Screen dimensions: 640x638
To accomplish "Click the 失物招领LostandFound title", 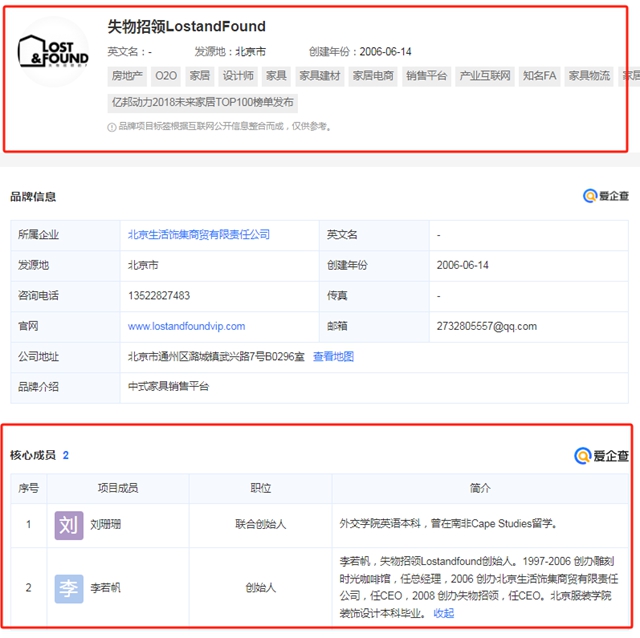I will click(187, 27).
